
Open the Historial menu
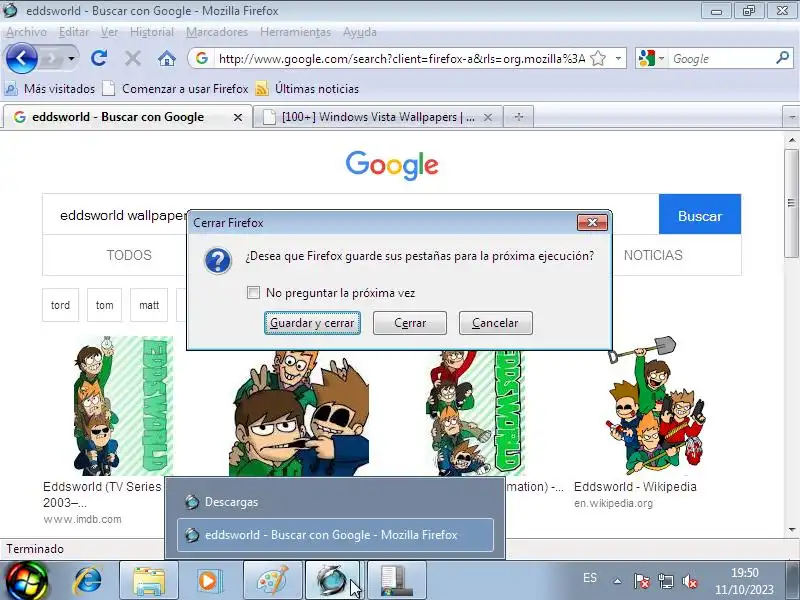[x=152, y=32]
